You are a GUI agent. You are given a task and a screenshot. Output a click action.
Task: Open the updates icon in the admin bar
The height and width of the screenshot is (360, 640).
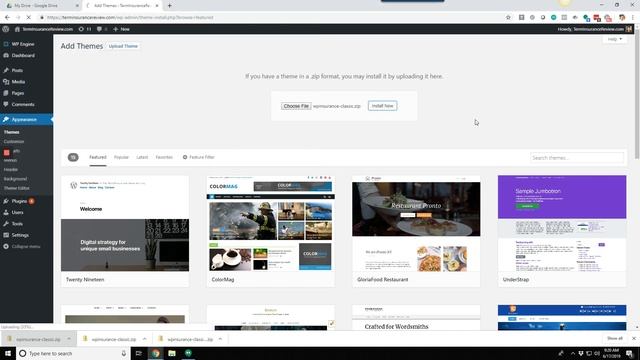tap(81, 29)
